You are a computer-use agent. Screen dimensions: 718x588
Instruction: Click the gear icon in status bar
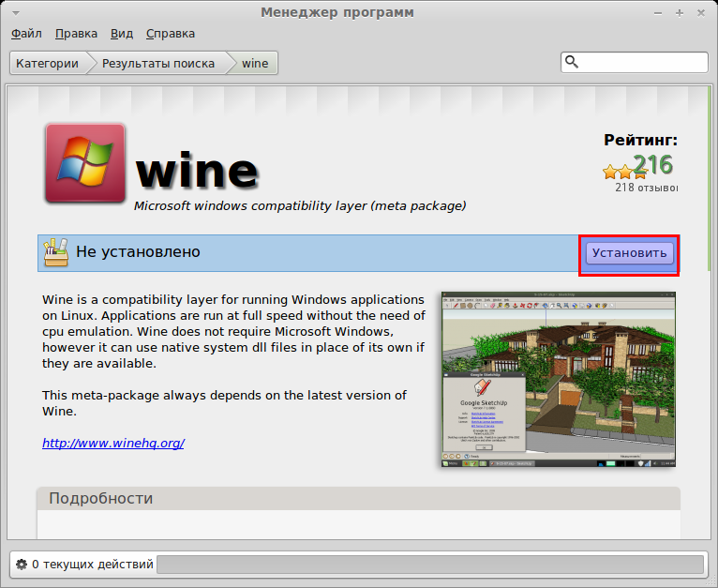tap(22, 565)
